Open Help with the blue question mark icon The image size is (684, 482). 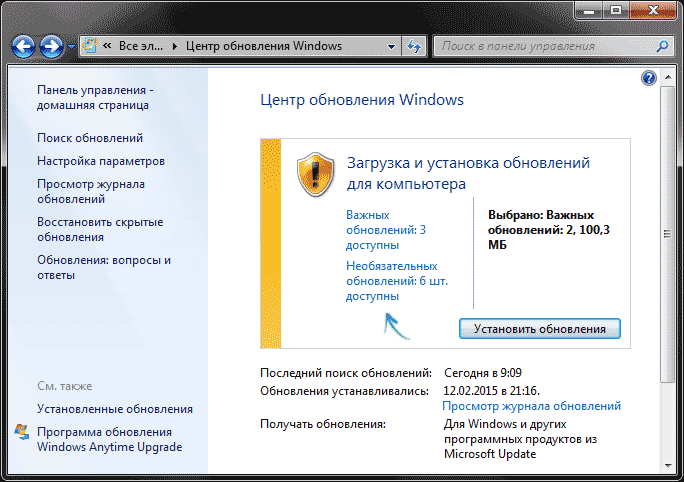[x=649, y=78]
